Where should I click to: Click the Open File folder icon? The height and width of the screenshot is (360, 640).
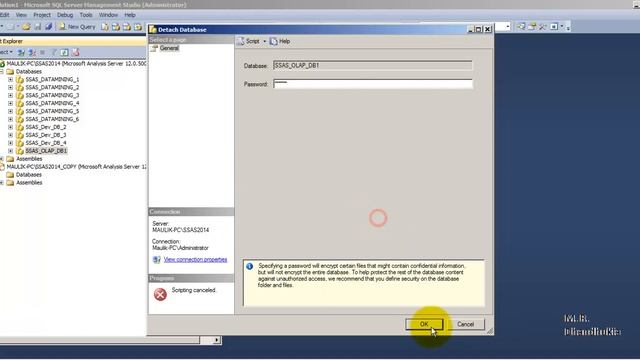(x=26, y=27)
